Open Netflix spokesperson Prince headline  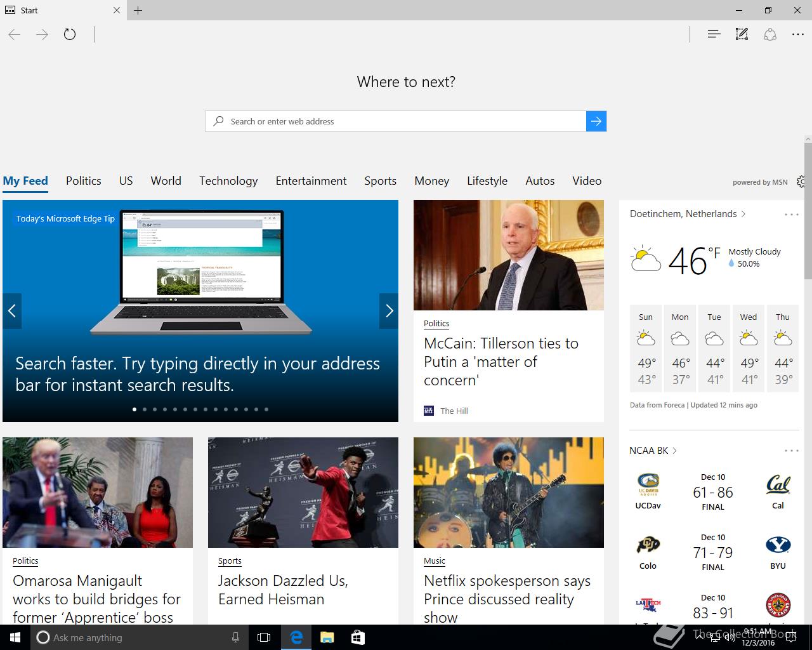point(507,599)
